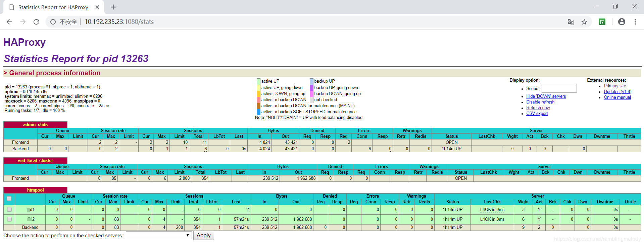Image resolution: width=644 pixels, height=245 pixels.
Task: Go back with the browser back arrow
Action: click(x=9, y=22)
